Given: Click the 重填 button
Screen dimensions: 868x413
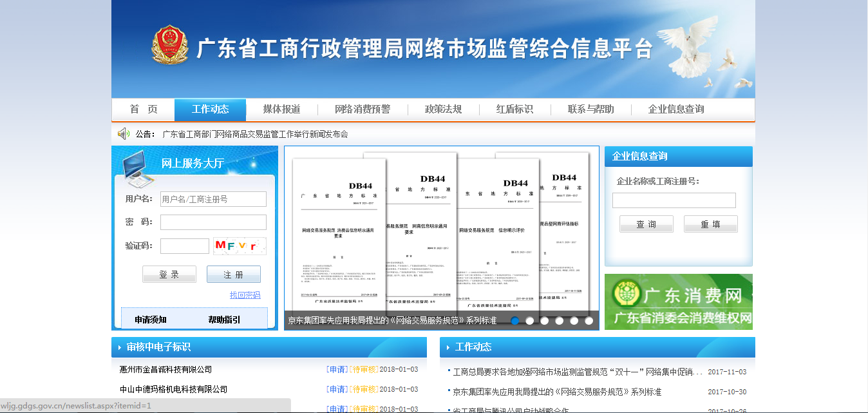Looking at the screenshot, I should pos(711,224).
